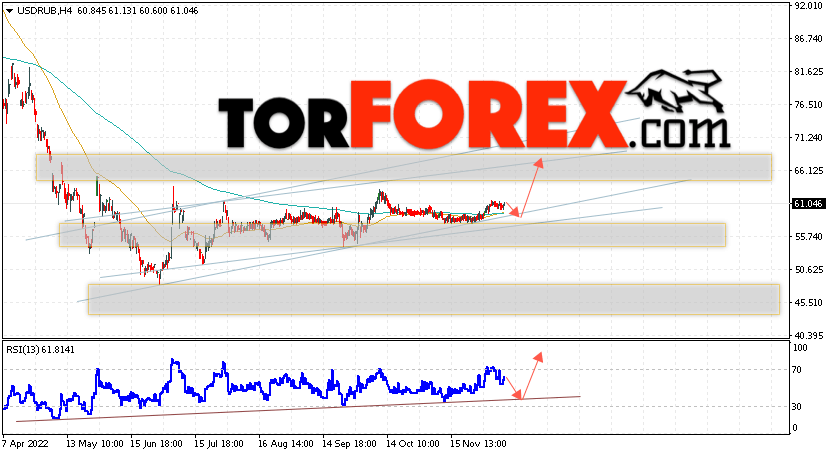Click date label 15 Jun 18:00
The width and height of the screenshot is (830, 455).
(156, 443)
